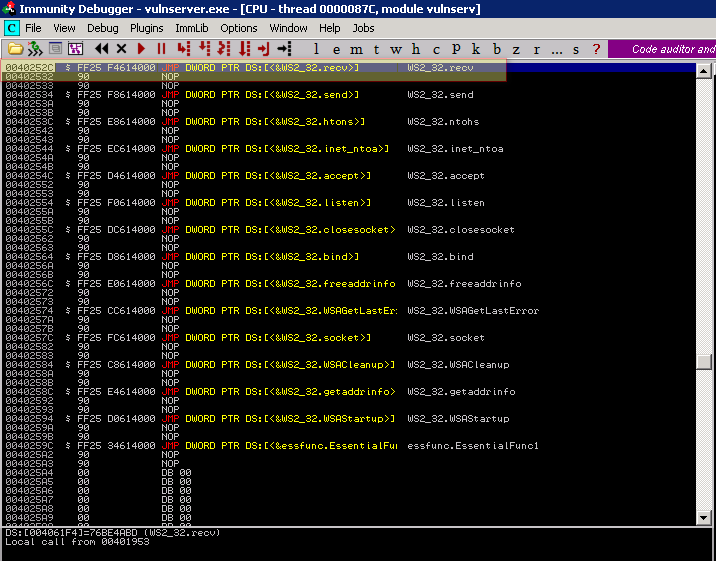Open a file with the folder icon
716x561 pixels.
pyautogui.click(x=15, y=49)
